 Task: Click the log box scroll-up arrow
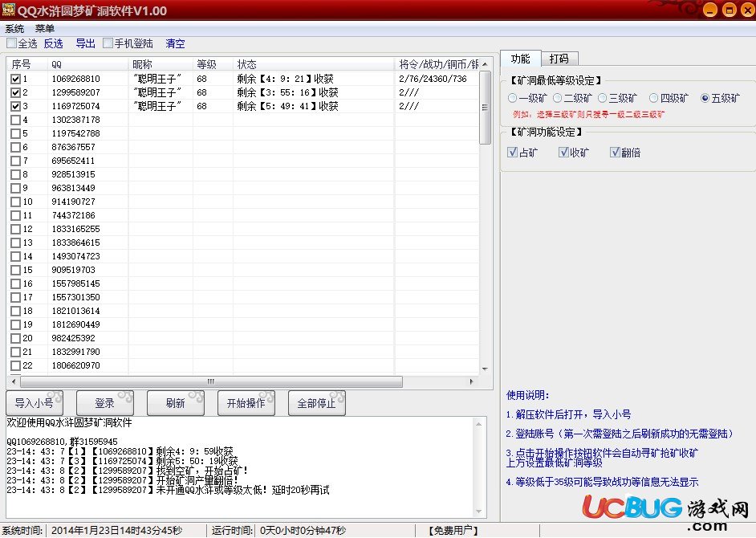479,424
